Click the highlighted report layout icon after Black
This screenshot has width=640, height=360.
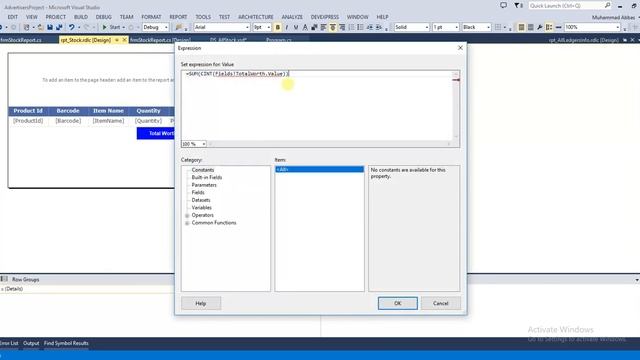(x=521, y=27)
